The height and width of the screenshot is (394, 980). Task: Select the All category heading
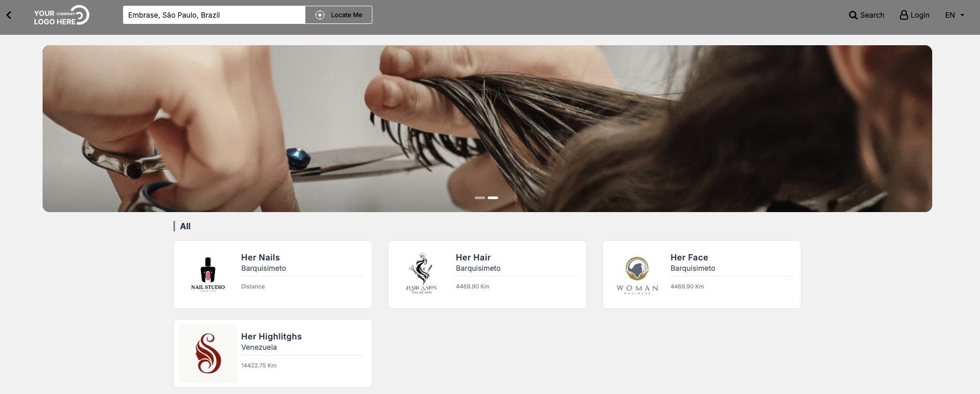[185, 226]
